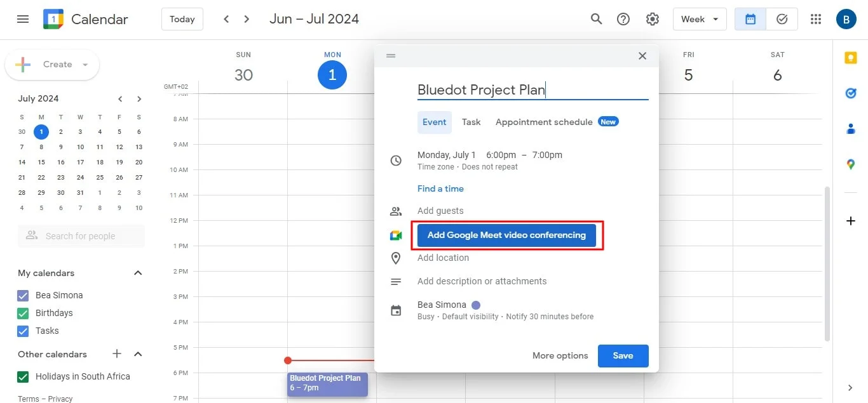The height and width of the screenshot is (403, 868).
Task: Open Google Maps side panel
Action: (851, 164)
